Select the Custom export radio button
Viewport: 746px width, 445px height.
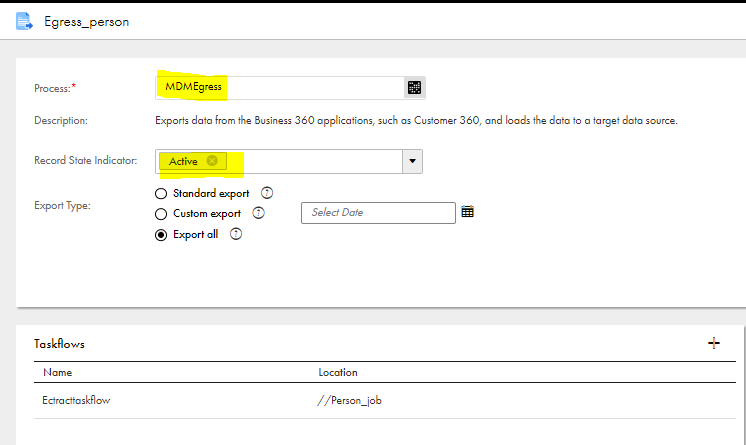click(161, 214)
